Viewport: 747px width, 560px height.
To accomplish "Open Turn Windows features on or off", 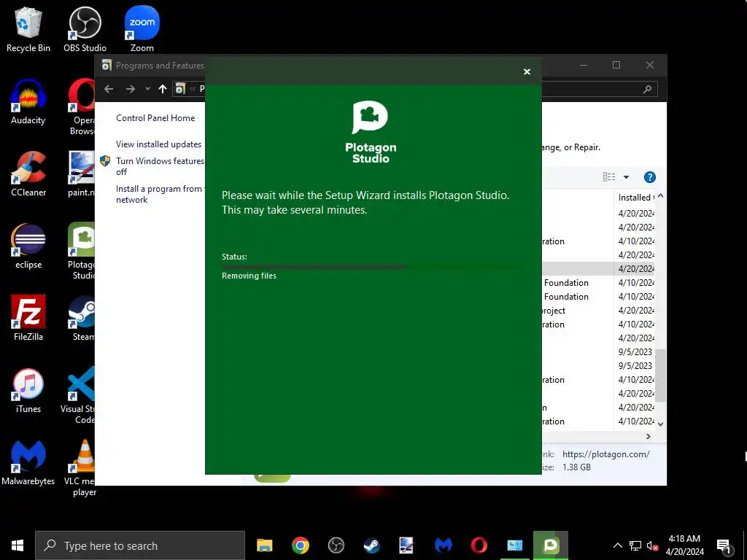I will 160,167.
